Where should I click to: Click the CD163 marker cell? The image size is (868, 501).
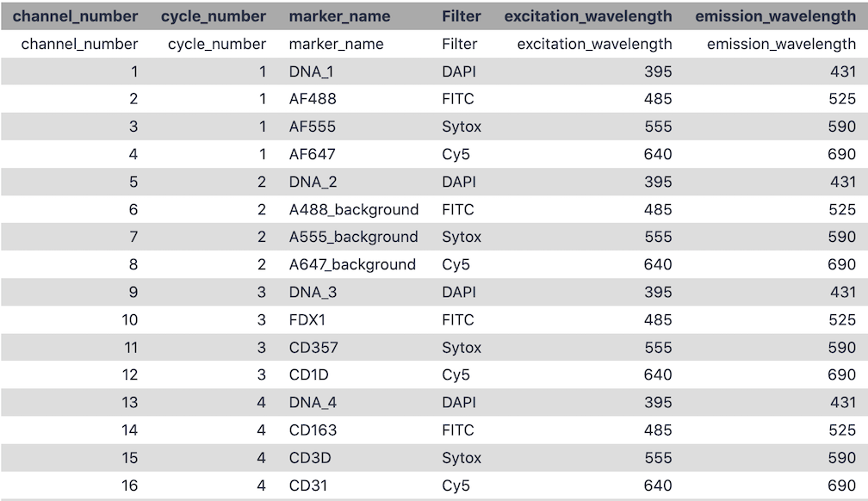(x=313, y=430)
